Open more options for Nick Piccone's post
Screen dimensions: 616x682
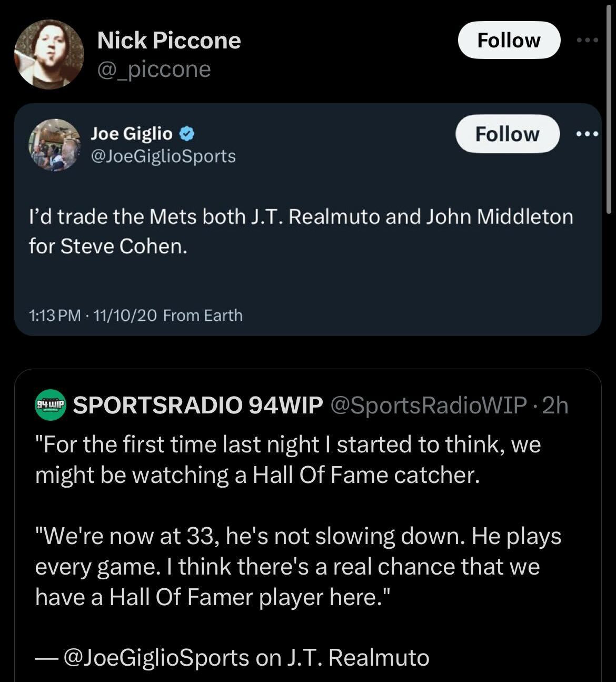tap(588, 40)
